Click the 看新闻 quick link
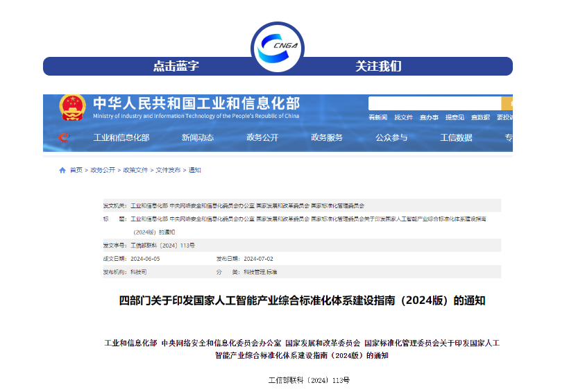Image resolution: width=585 pixels, height=392 pixels. [378, 117]
